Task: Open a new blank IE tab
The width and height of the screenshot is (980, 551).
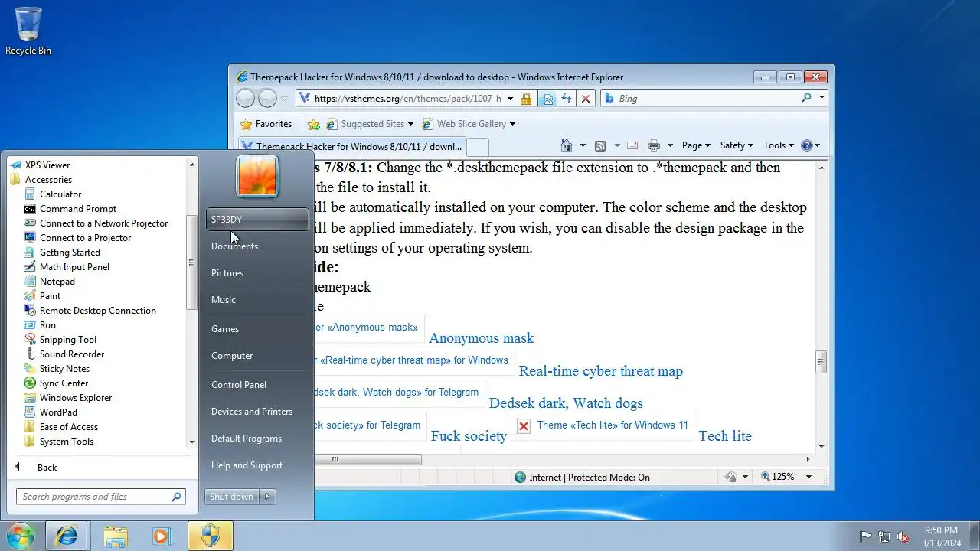Action: pos(477,146)
